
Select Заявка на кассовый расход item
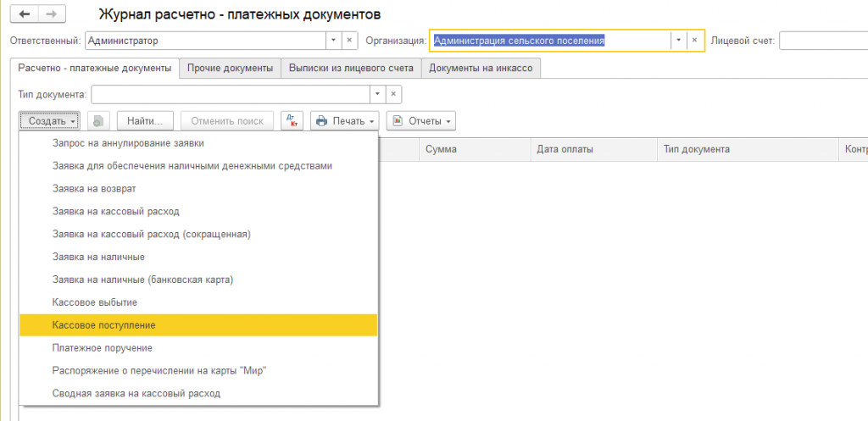coord(198,211)
